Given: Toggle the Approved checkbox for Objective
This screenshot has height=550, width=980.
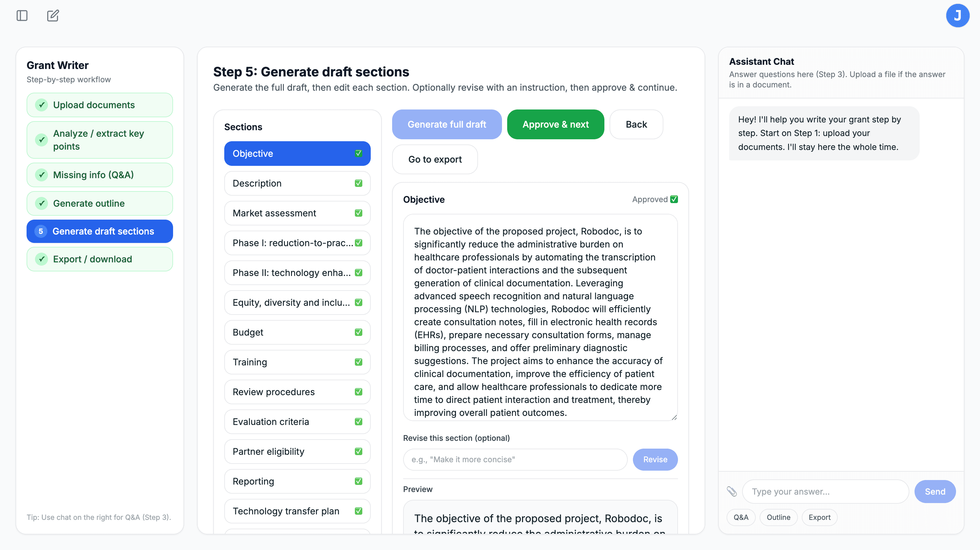Looking at the screenshot, I should pos(674,199).
